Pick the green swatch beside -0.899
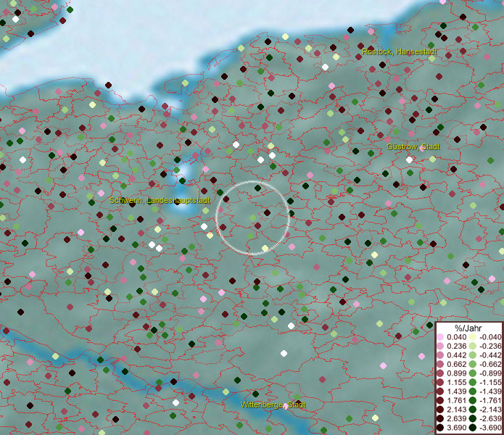 [473, 373]
